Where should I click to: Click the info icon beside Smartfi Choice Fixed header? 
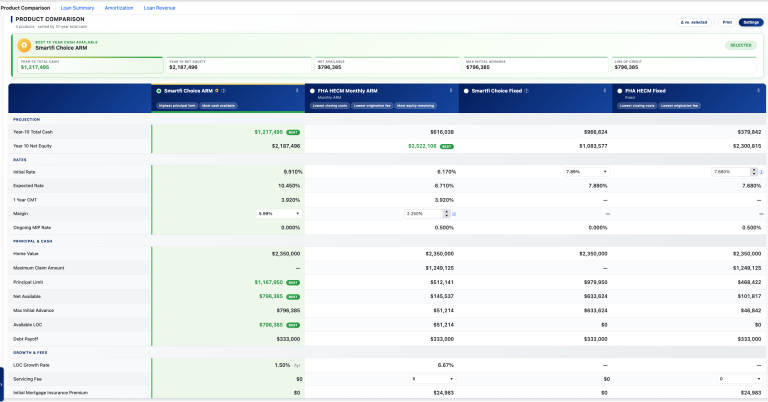click(527, 91)
